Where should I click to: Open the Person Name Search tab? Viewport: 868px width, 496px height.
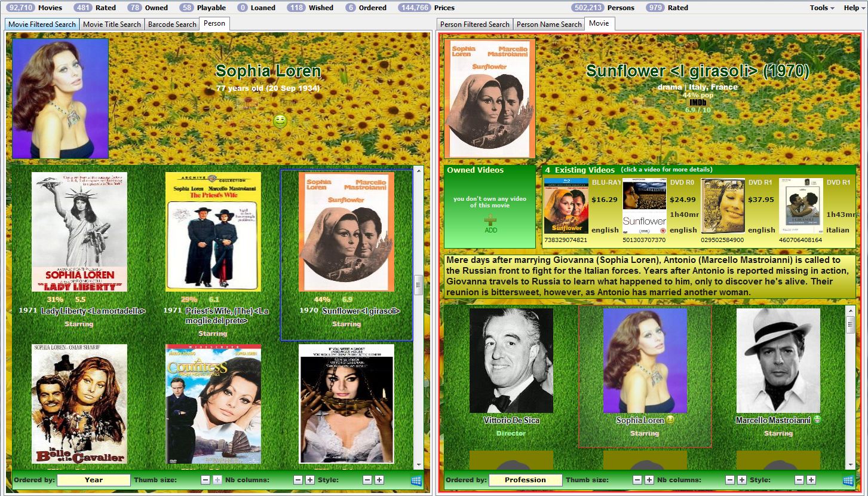[549, 25]
